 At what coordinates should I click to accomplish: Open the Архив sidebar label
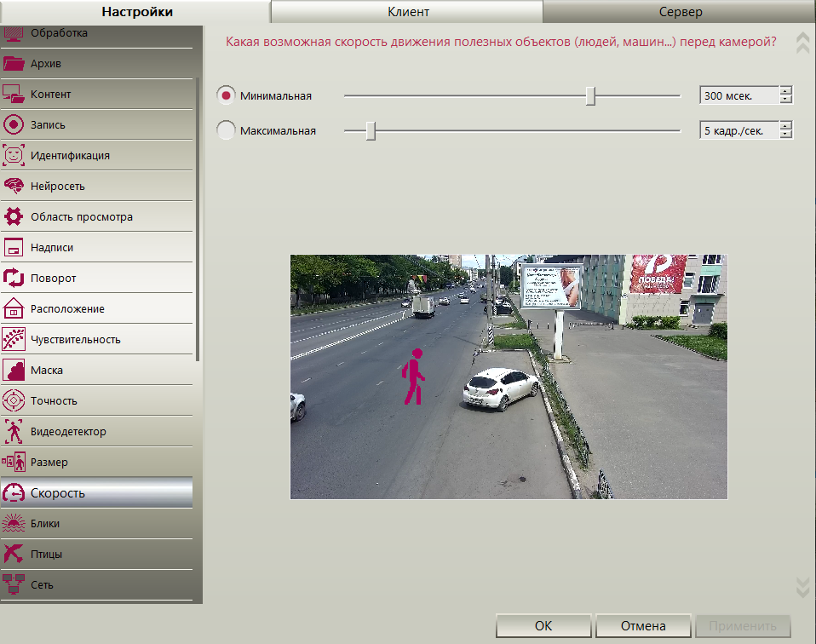coord(46,64)
